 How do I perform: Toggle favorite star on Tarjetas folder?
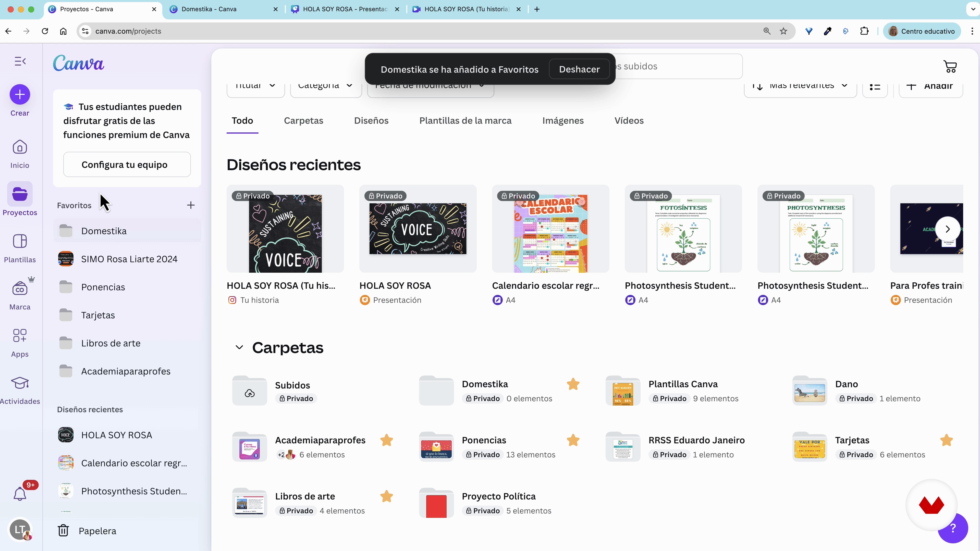[946, 440]
